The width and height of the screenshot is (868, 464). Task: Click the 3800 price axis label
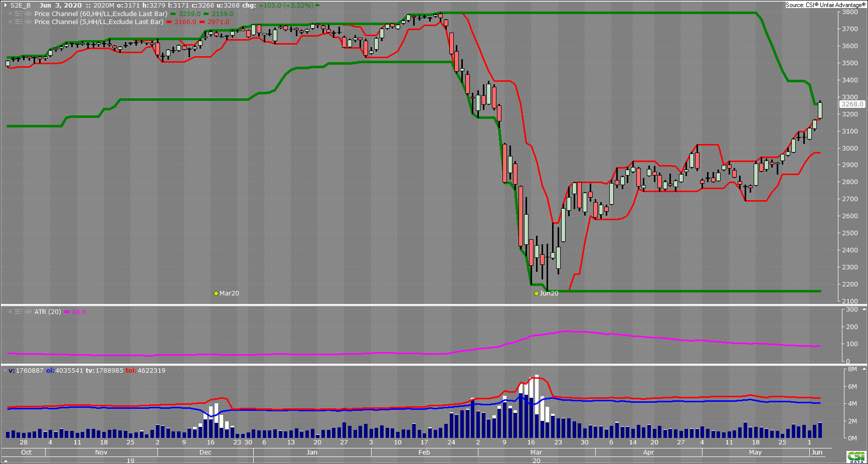(x=850, y=12)
